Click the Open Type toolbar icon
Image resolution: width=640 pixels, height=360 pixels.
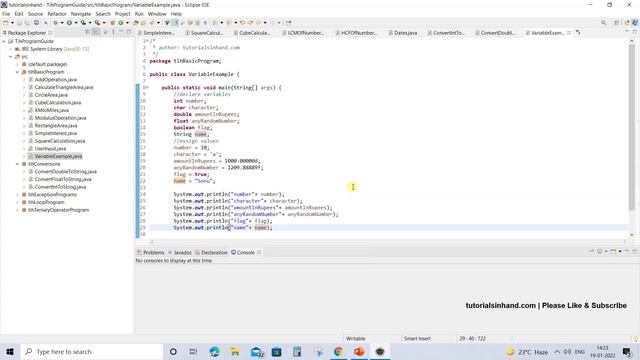(x=136, y=23)
